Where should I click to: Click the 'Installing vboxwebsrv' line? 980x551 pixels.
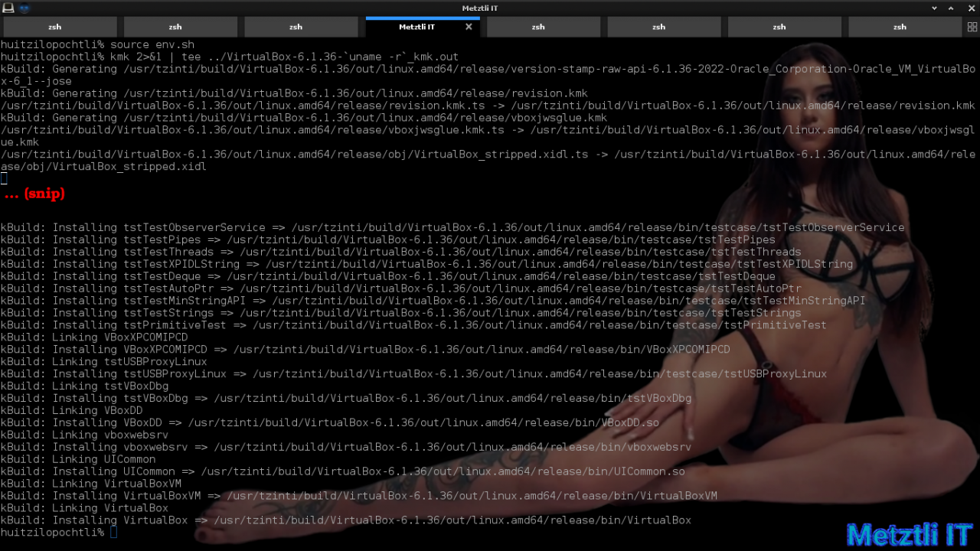tap(346, 447)
